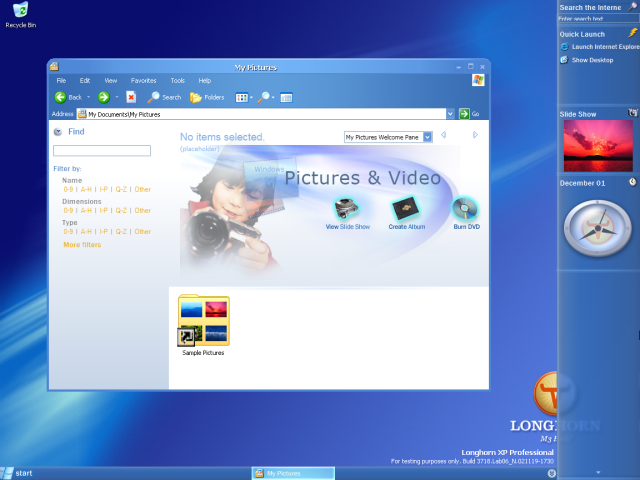640x480 pixels.
Task: Open the Edit menu
Action: tap(85, 80)
